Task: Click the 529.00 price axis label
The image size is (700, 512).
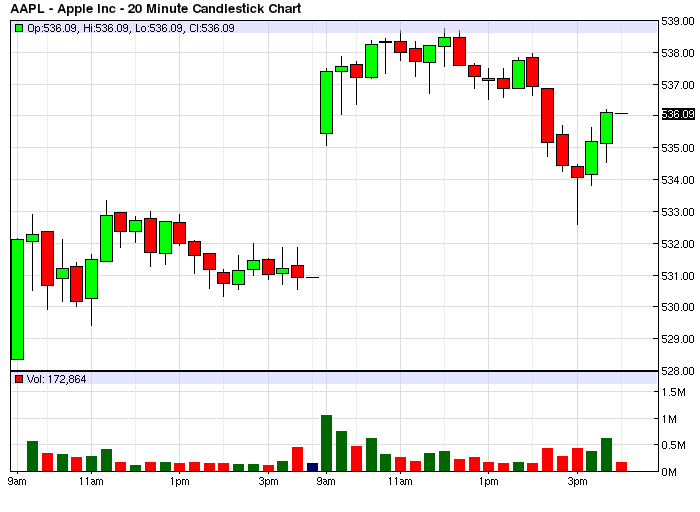Action: [678, 339]
